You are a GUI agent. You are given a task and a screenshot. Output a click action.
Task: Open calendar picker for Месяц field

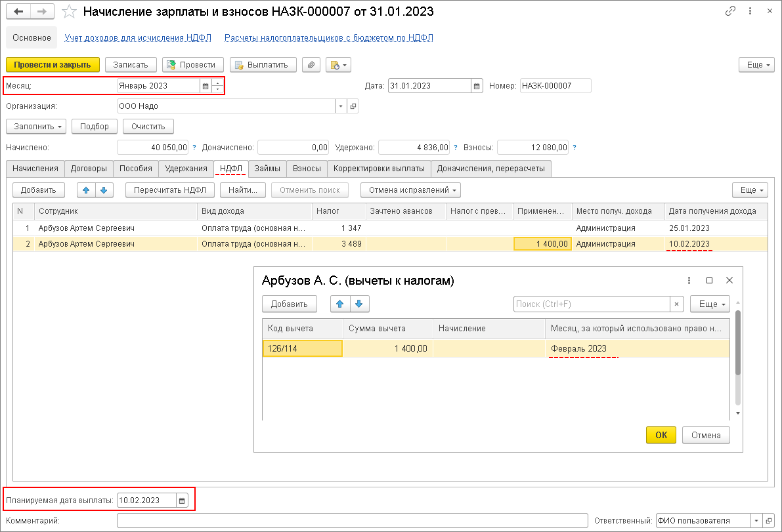point(205,86)
